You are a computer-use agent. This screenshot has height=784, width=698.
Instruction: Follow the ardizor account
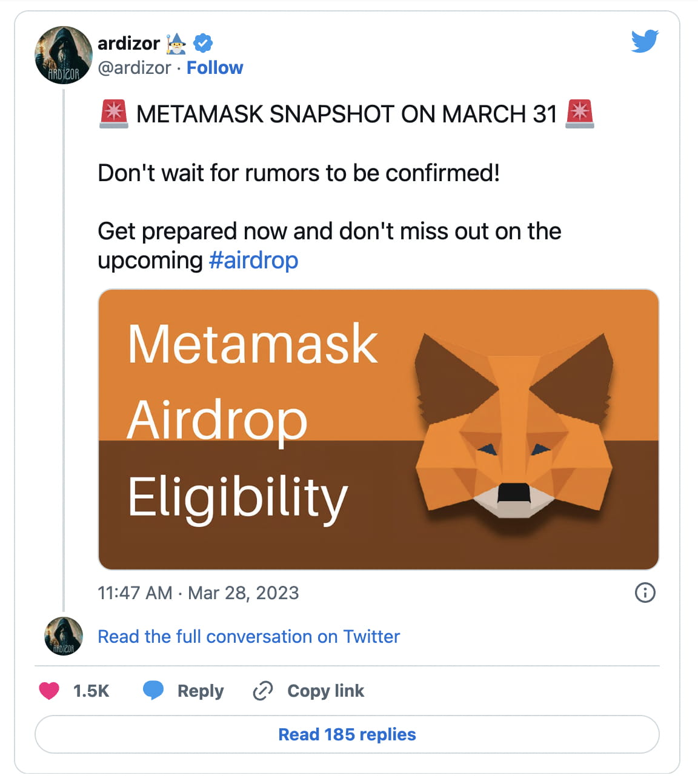pyautogui.click(x=214, y=68)
